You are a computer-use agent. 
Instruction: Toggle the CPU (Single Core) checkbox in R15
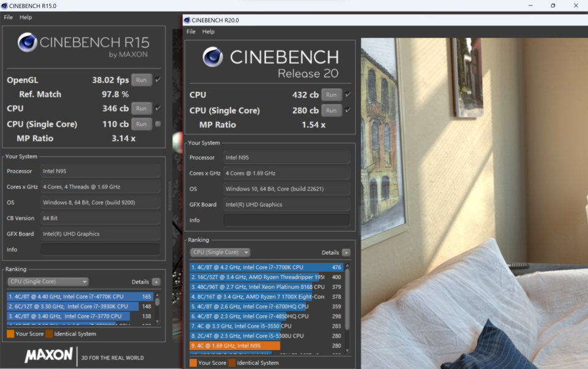(158, 124)
